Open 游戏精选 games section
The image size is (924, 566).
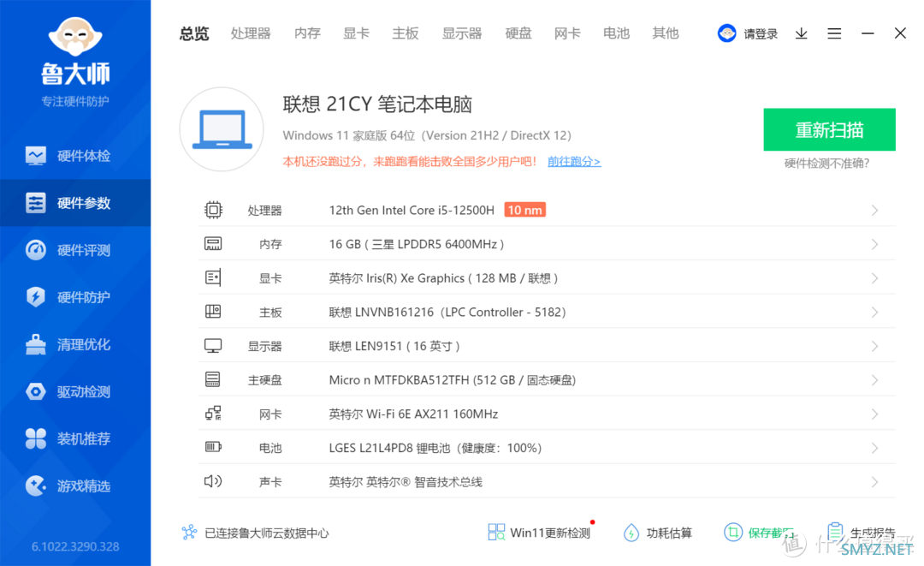click(x=75, y=486)
